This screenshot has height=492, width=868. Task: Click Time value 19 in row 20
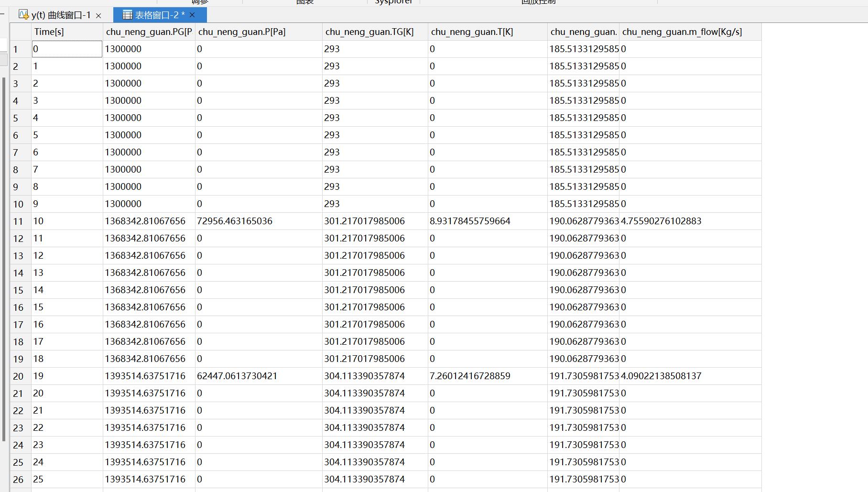(x=67, y=376)
